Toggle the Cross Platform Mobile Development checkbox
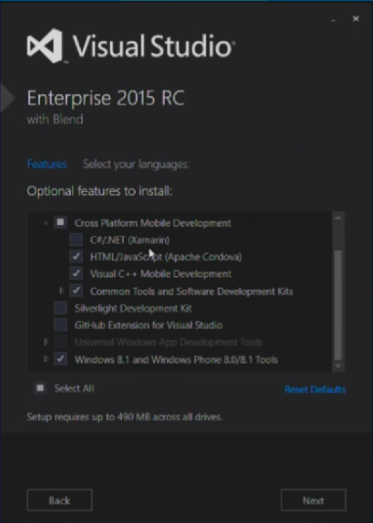The height and width of the screenshot is (523, 373). (60, 222)
